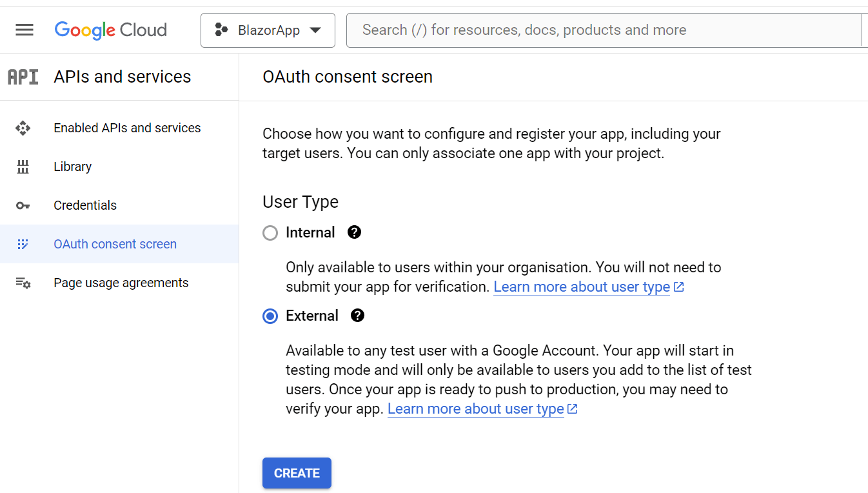Select the External user type radio
This screenshot has width=868, height=493.
[270, 316]
